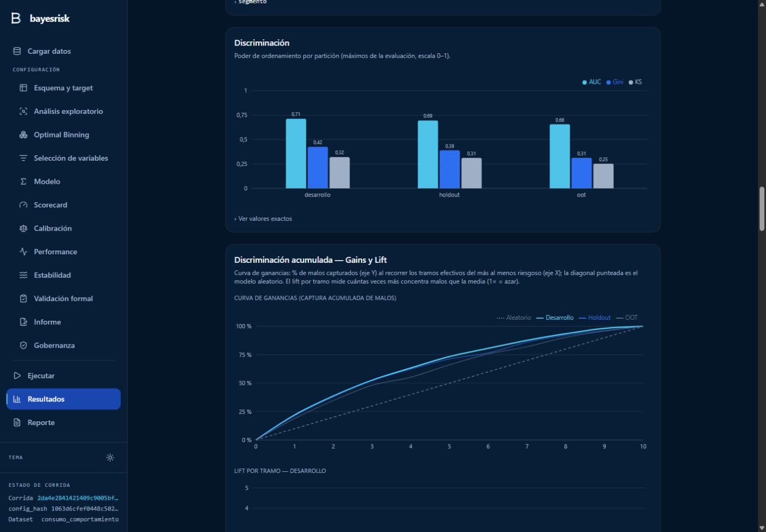The width and height of the screenshot is (766, 532).
Task: Open the Reporte page
Action: tap(63, 422)
